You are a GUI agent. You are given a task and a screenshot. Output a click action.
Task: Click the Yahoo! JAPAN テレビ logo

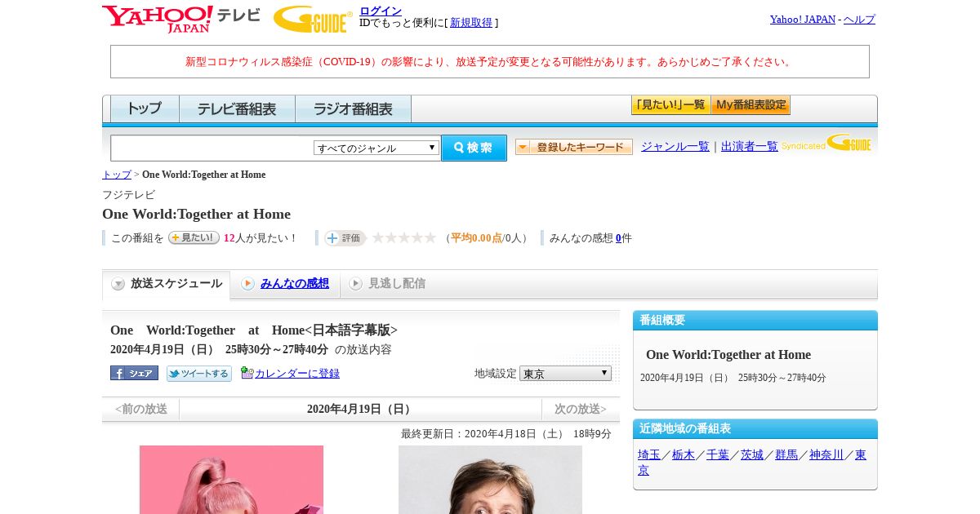(x=181, y=19)
